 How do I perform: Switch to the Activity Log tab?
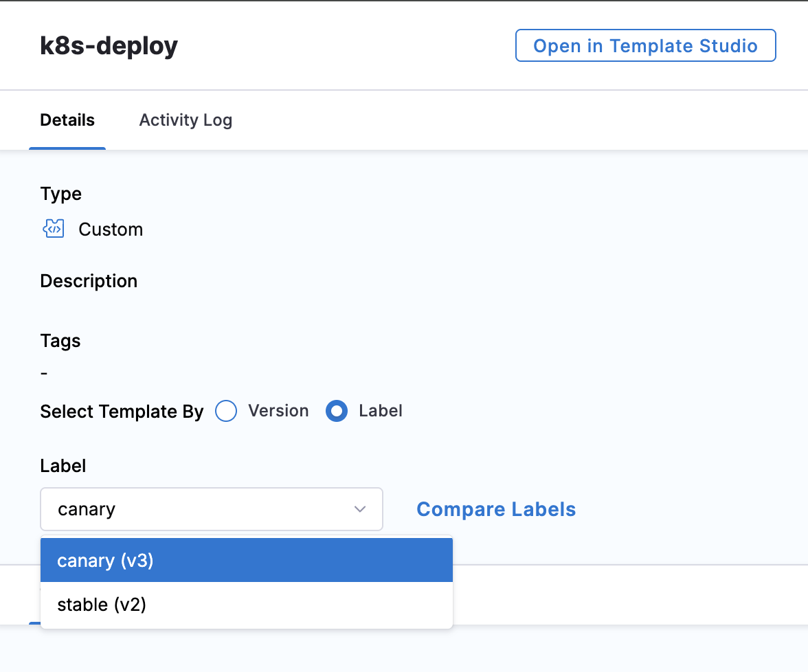(x=186, y=120)
